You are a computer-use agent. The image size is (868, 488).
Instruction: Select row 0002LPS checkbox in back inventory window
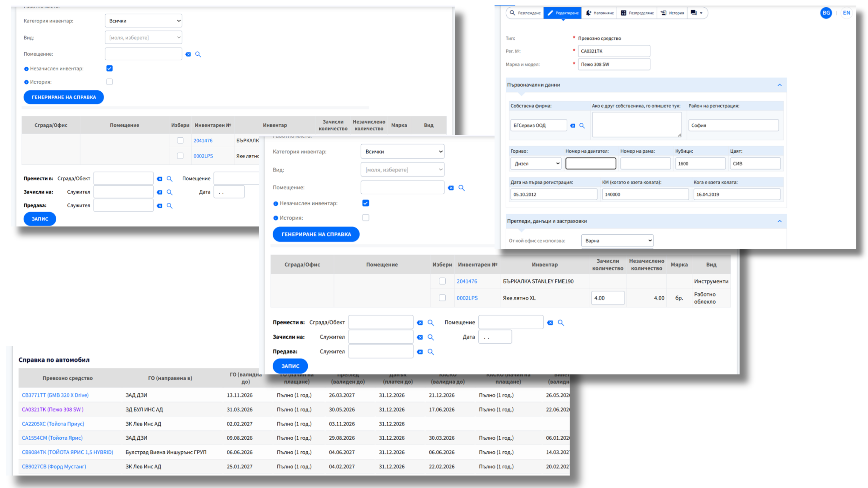[x=180, y=156]
